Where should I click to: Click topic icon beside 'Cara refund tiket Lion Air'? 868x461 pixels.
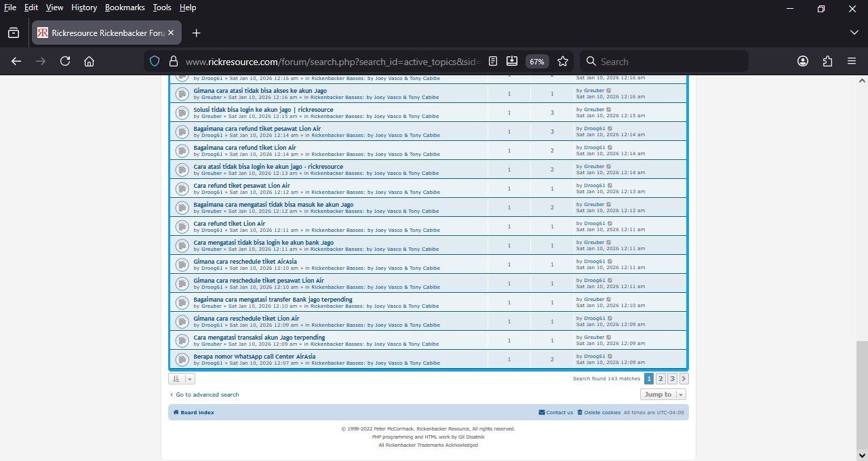pyautogui.click(x=182, y=226)
